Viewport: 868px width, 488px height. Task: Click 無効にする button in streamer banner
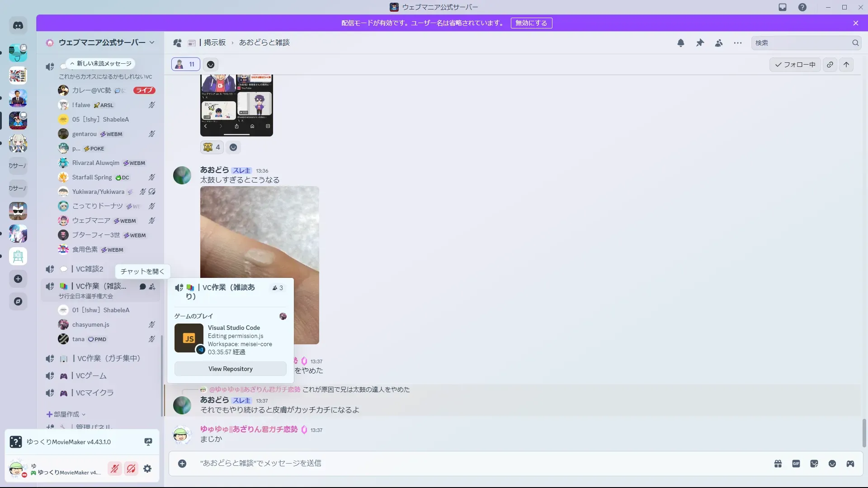click(531, 23)
